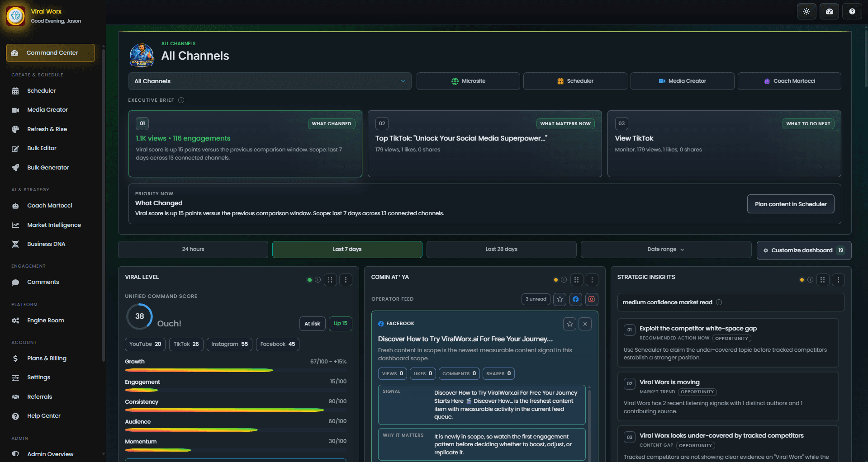868x462 pixels.
Task: Click the 3 unread badge
Action: [x=536, y=299]
